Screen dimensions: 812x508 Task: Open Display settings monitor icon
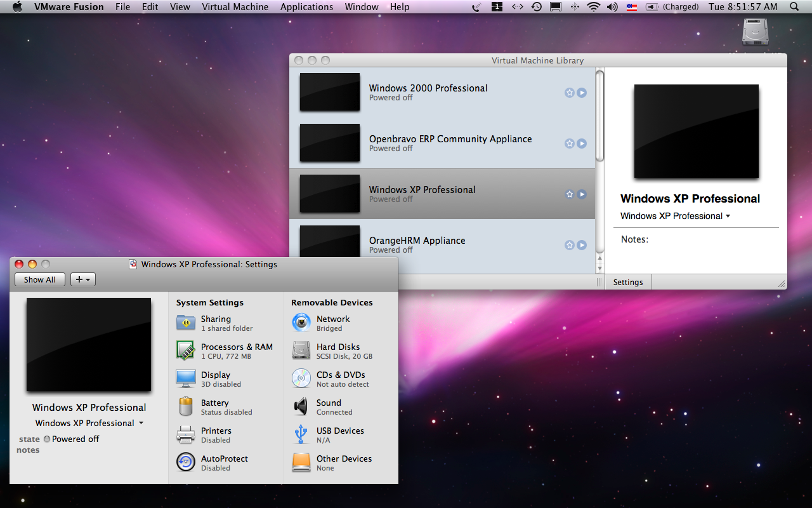186,378
